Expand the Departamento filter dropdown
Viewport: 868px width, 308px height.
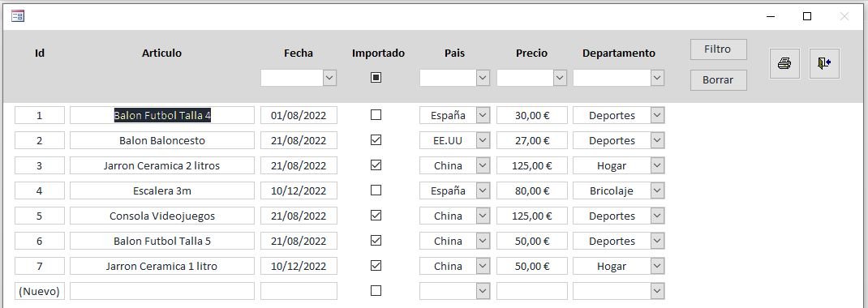click(657, 78)
